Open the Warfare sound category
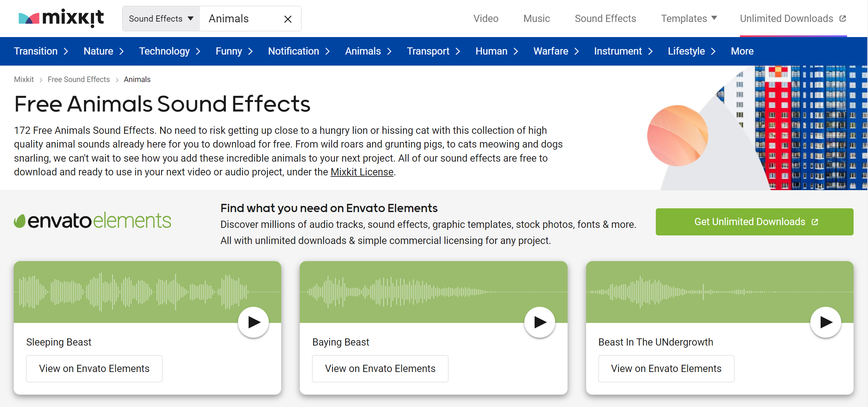The height and width of the screenshot is (407, 868). coord(556,51)
